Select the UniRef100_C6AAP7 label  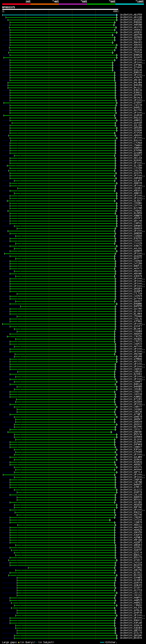click(131, 382)
